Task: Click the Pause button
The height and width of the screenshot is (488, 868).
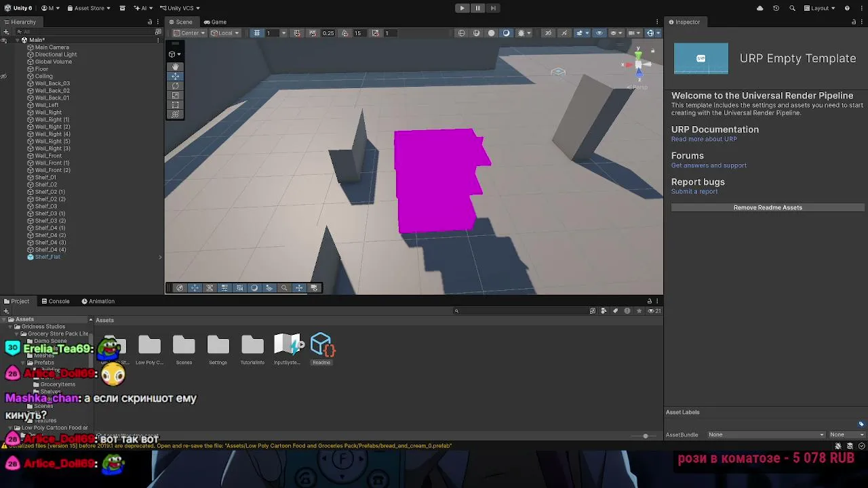Action: coord(477,8)
